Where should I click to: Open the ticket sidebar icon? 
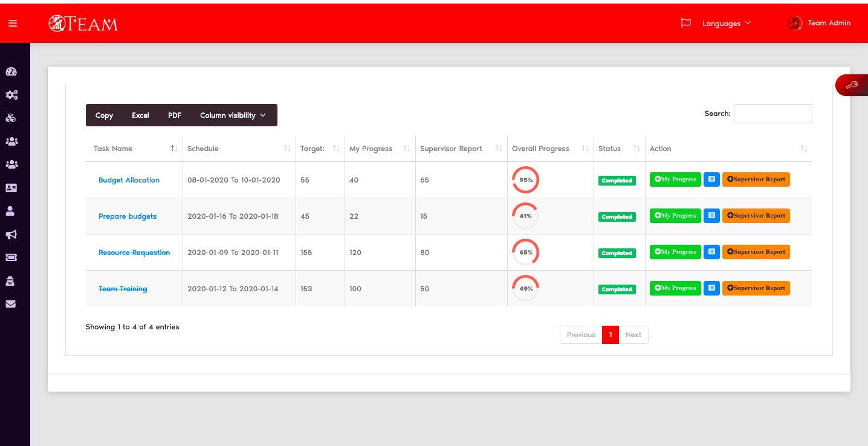(x=11, y=257)
